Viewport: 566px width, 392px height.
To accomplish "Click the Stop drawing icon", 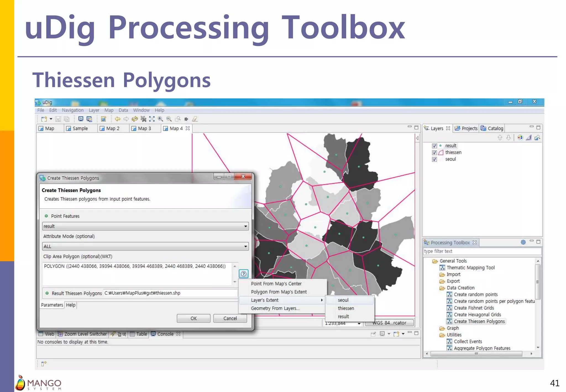I will (x=143, y=119).
